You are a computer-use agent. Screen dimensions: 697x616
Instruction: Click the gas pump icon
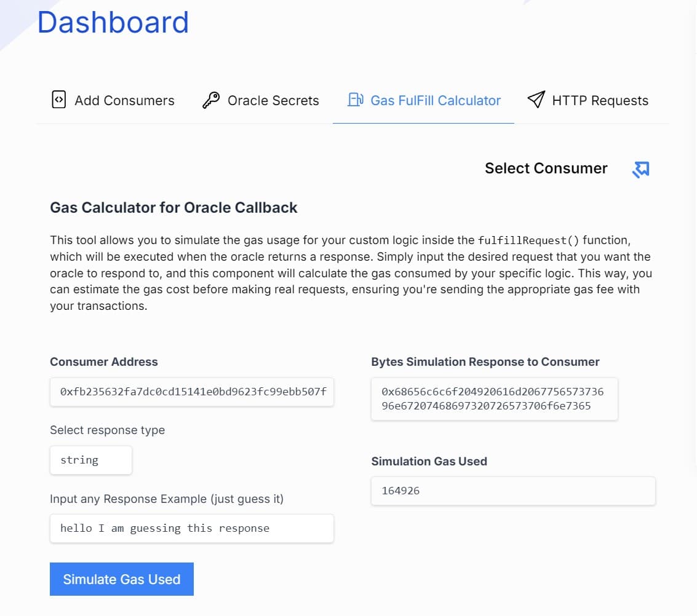355,100
